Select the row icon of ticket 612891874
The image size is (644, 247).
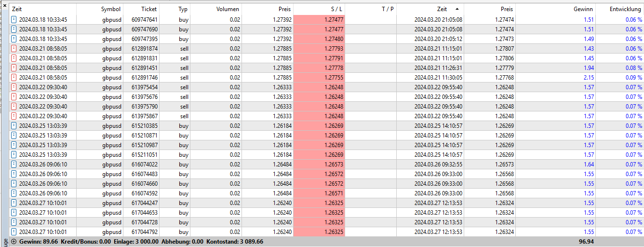click(x=14, y=49)
